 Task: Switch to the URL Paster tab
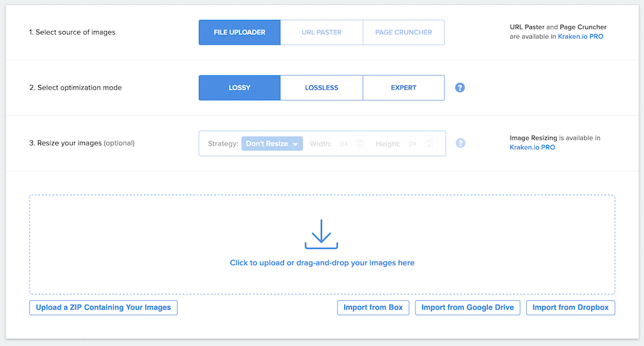pyautogui.click(x=321, y=32)
